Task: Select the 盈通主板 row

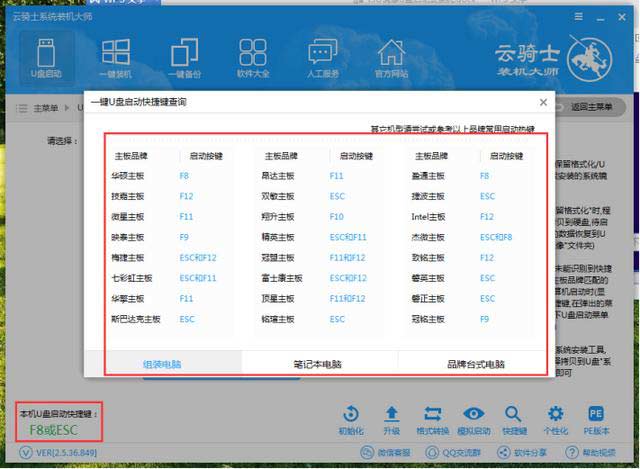Action: (x=471, y=176)
